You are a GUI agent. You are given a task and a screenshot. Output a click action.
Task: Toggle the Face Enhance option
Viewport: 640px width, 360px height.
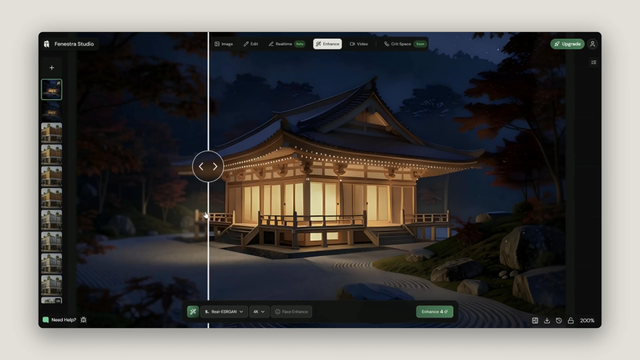[x=291, y=311]
